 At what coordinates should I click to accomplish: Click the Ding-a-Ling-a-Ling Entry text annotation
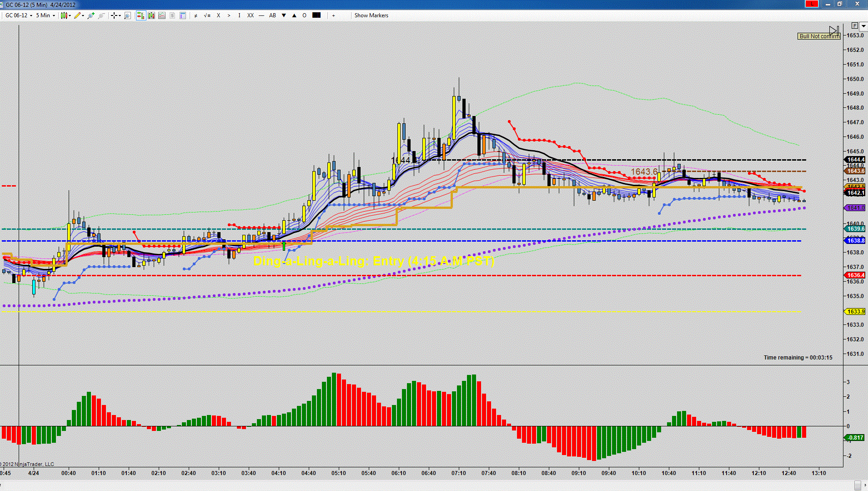click(x=374, y=261)
